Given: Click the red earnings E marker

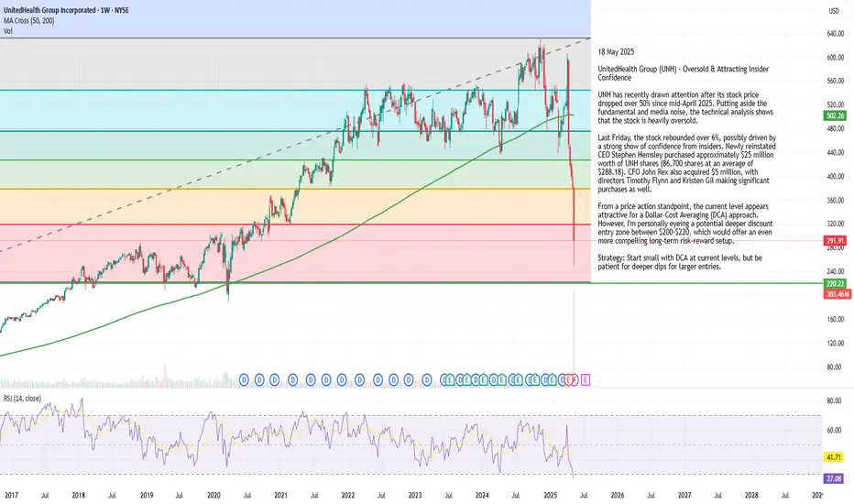Looking at the screenshot, I should pos(570,379).
